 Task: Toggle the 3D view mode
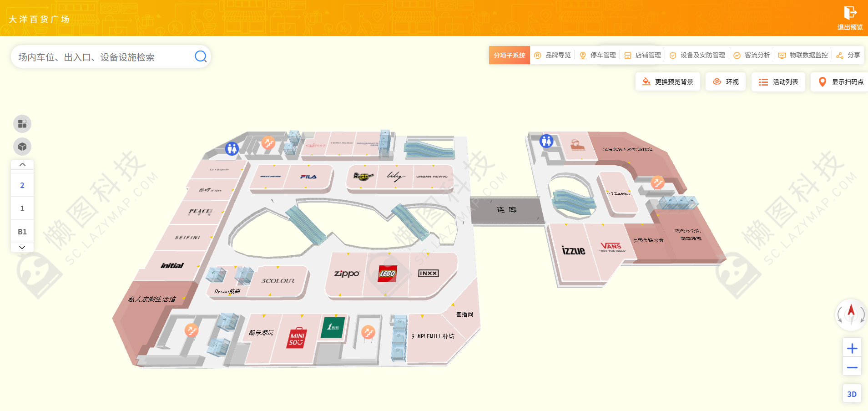pyautogui.click(x=852, y=394)
